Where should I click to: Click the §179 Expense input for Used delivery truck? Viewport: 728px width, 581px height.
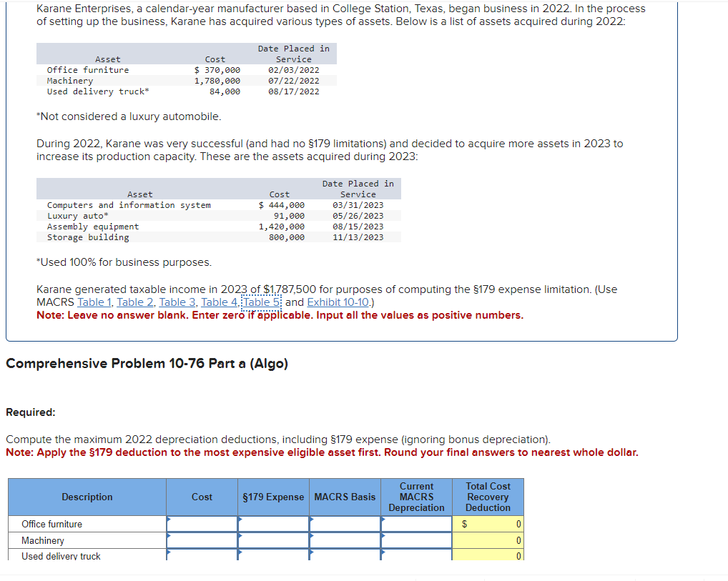coord(273,555)
